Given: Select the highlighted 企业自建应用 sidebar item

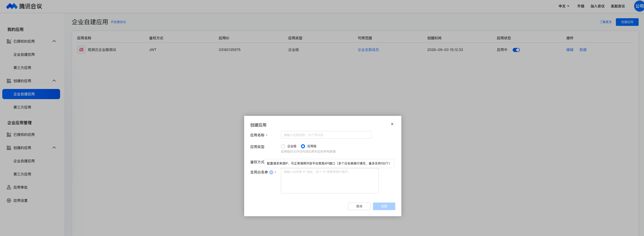Looking at the screenshot, I should point(31,94).
